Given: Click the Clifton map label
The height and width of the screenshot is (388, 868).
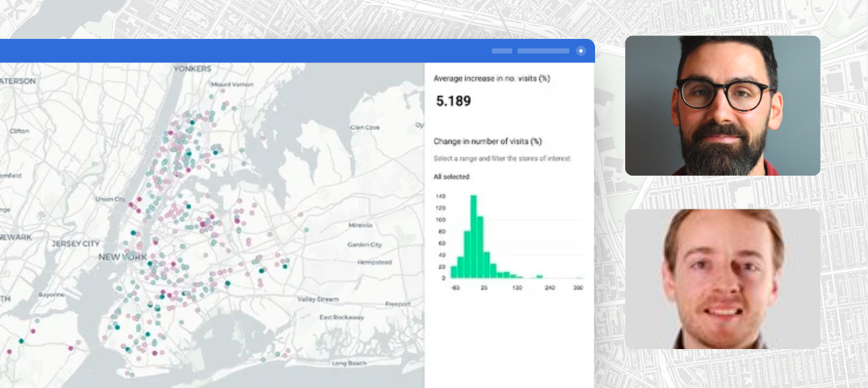Looking at the screenshot, I should pos(19,131).
